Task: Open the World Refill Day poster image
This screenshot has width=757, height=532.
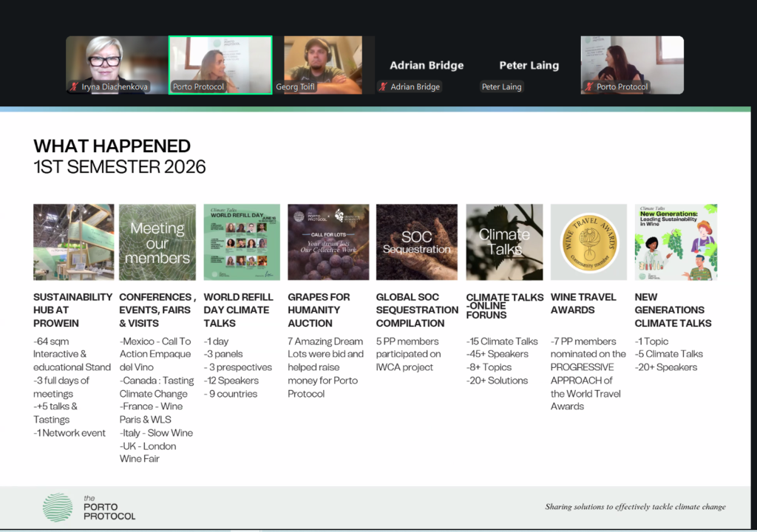Action: [242, 242]
